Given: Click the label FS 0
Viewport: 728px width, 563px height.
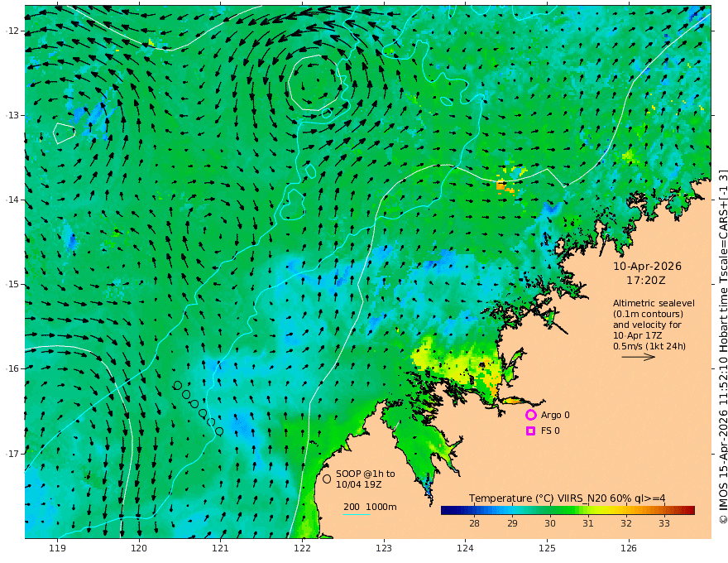Looking at the screenshot, I should coord(550,431).
